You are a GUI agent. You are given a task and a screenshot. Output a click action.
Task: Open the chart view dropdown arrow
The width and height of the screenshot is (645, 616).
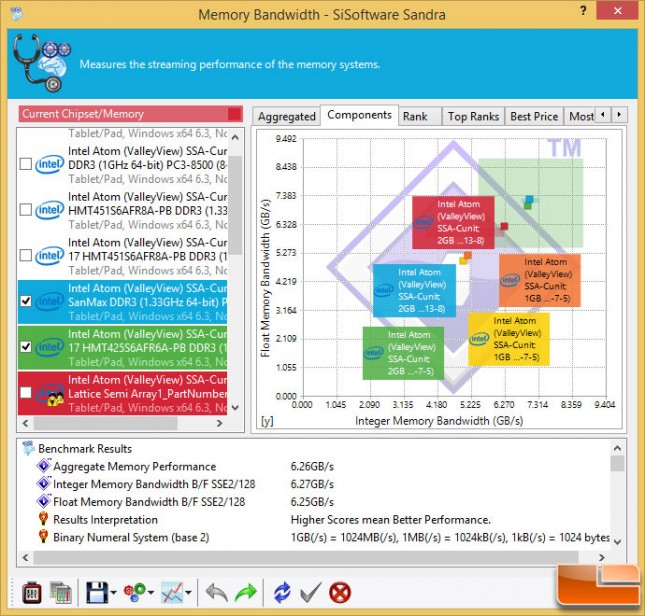(x=188, y=593)
